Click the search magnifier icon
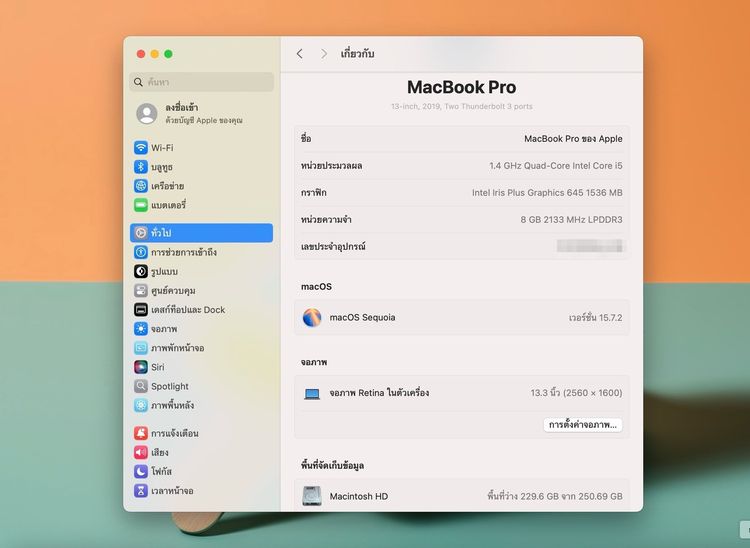Image resolution: width=750 pixels, height=548 pixels. pos(138,82)
